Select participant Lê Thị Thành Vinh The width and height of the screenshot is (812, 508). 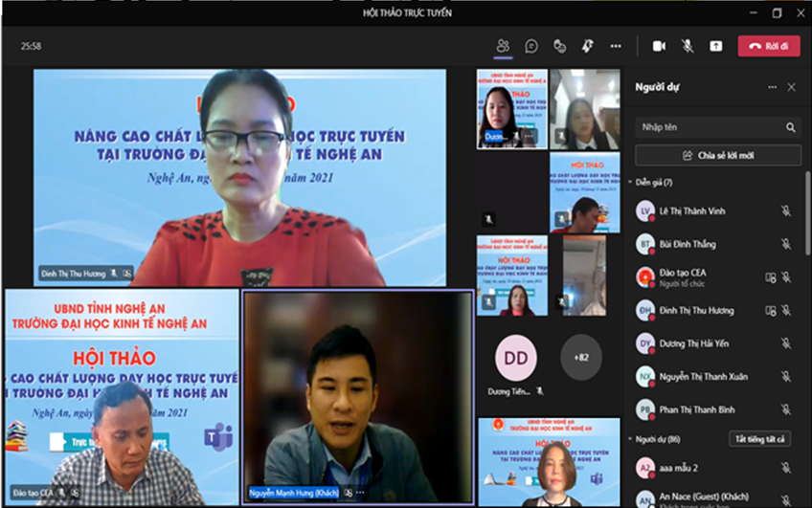tap(717, 211)
